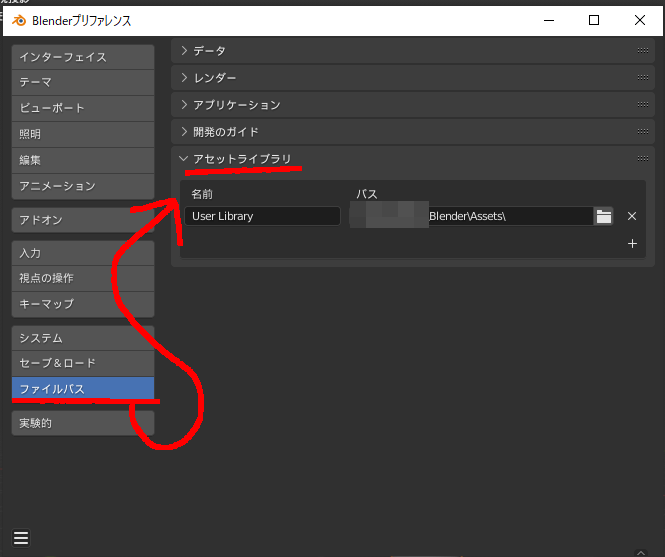Image resolution: width=665 pixels, height=557 pixels.
Task: Add a new asset library
Action: tap(632, 244)
